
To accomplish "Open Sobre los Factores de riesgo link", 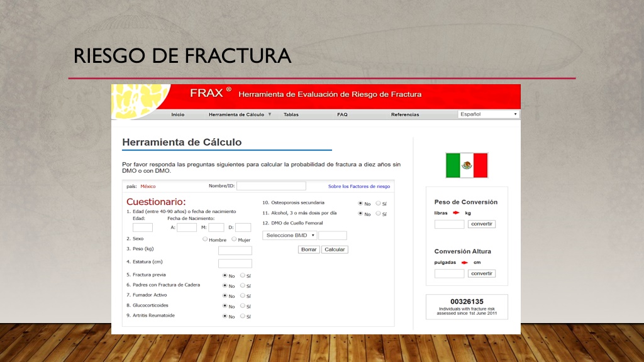I will click(359, 186).
